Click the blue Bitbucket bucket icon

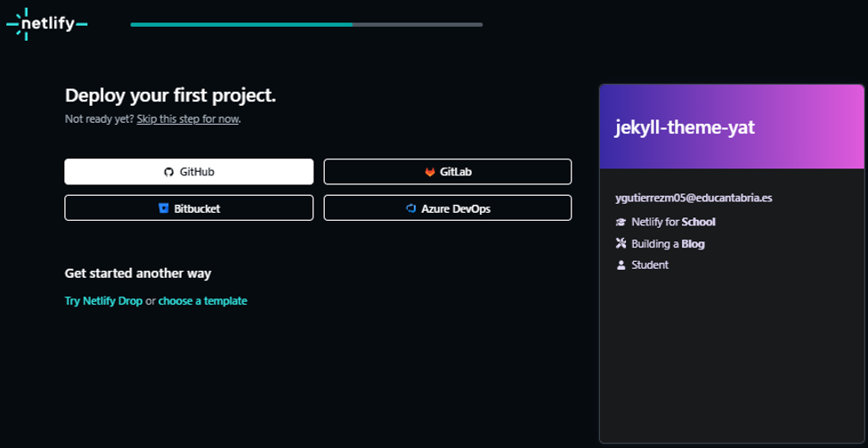pyautogui.click(x=163, y=208)
